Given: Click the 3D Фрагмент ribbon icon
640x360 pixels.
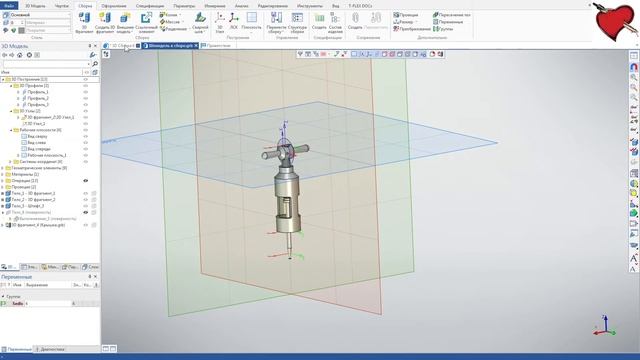Looking at the screenshot, I should 84,22.
